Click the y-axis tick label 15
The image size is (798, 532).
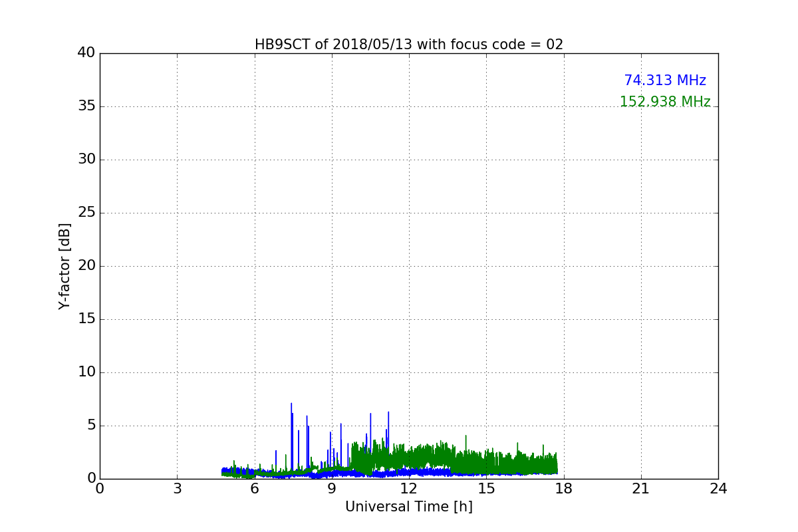click(x=86, y=319)
